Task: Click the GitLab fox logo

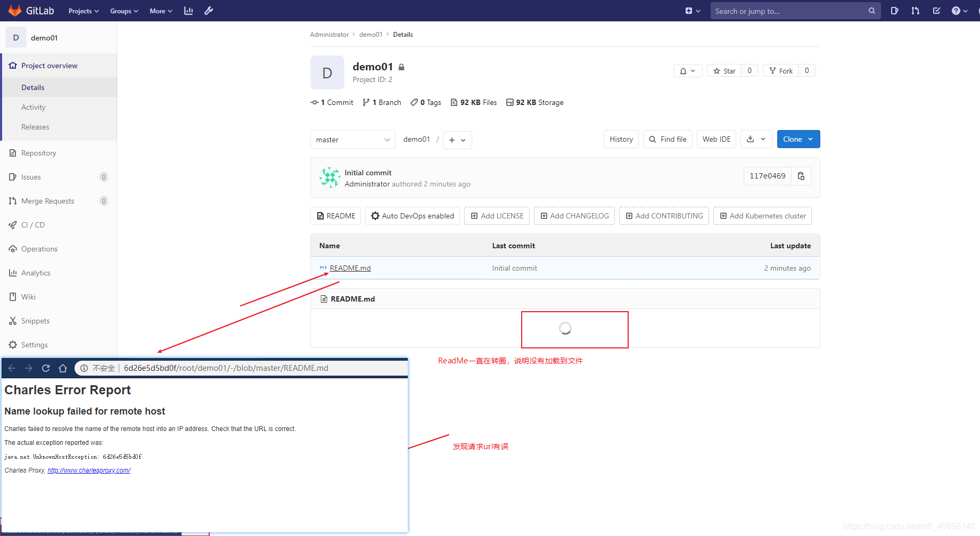Action: pos(15,11)
